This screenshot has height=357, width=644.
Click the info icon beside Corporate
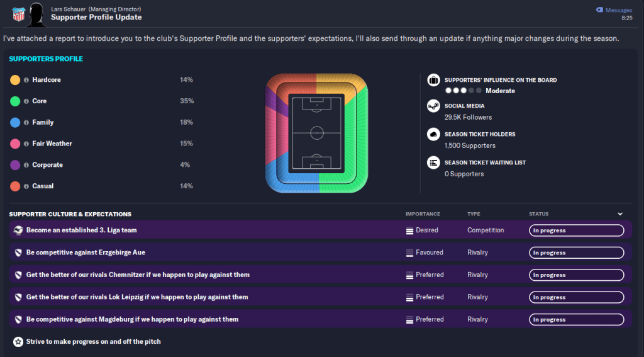coord(26,165)
